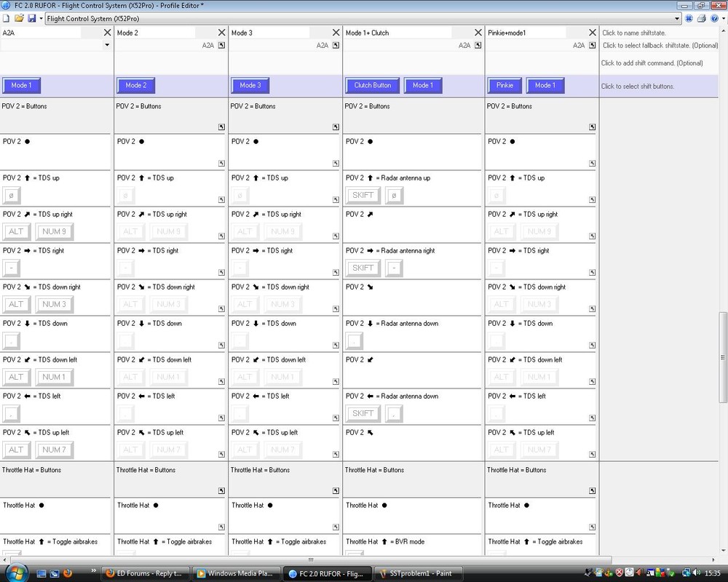Open the Windows Start orb
The height and width of the screenshot is (582, 728).
[17, 573]
